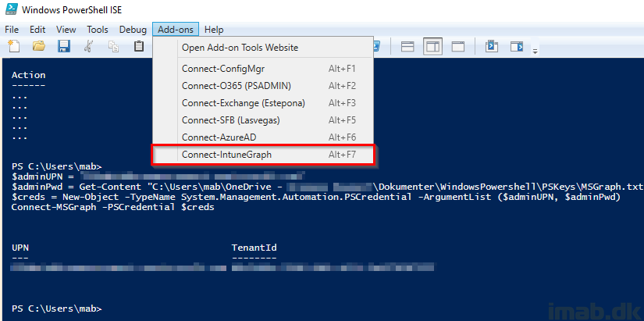Start PowerShell in a separate window

(493, 47)
